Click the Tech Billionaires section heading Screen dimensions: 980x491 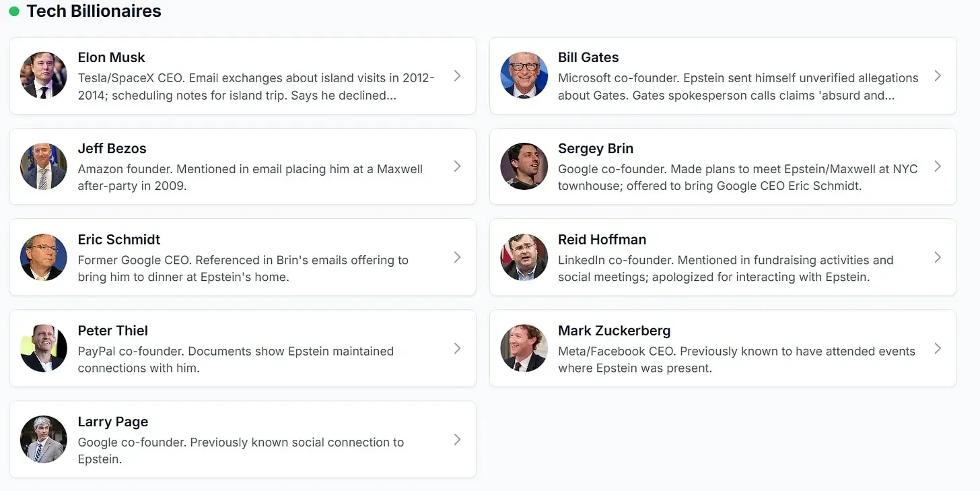pos(94,11)
